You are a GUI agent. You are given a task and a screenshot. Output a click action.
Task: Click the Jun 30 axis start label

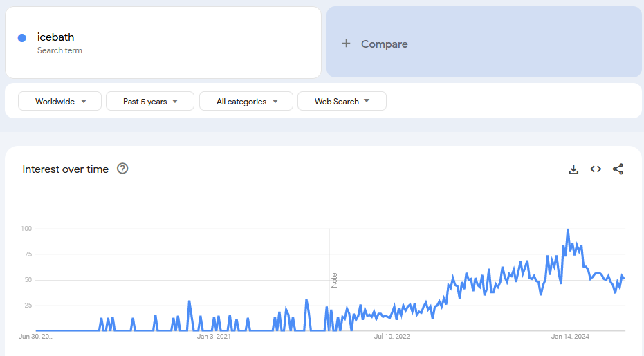click(x=36, y=336)
